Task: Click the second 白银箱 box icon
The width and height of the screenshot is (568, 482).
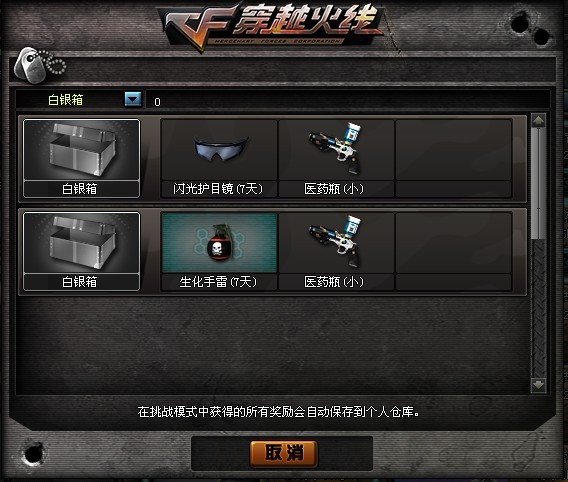Action: coord(82,243)
